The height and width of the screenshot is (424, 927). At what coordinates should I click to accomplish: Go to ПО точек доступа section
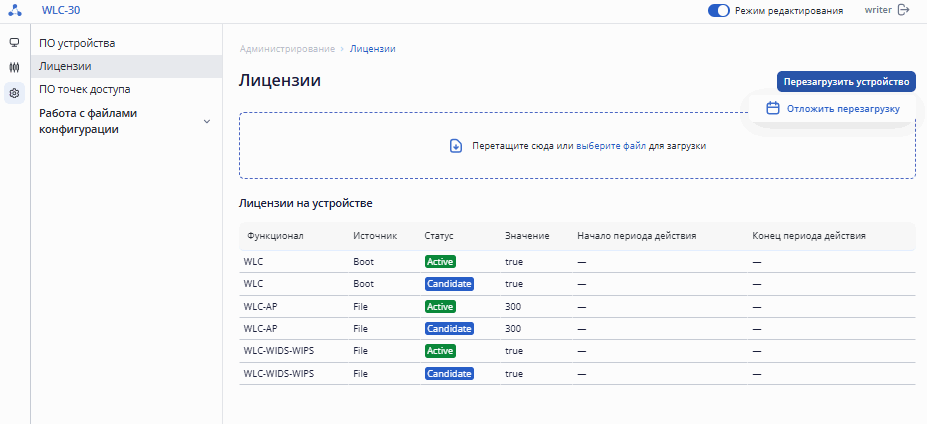point(85,89)
